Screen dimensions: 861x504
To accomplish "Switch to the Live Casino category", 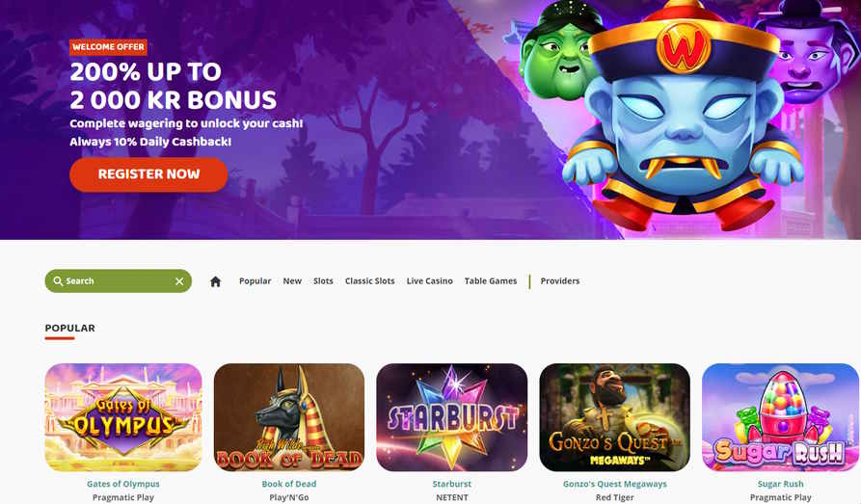I will pos(429,280).
